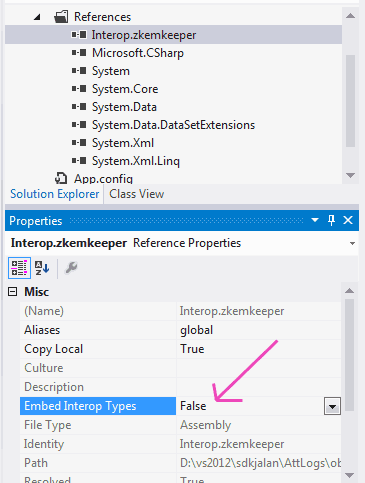Select the Categorized view icon in Properties
Viewport: 365px width, 483px height.
pyautogui.click(x=19, y=268)
